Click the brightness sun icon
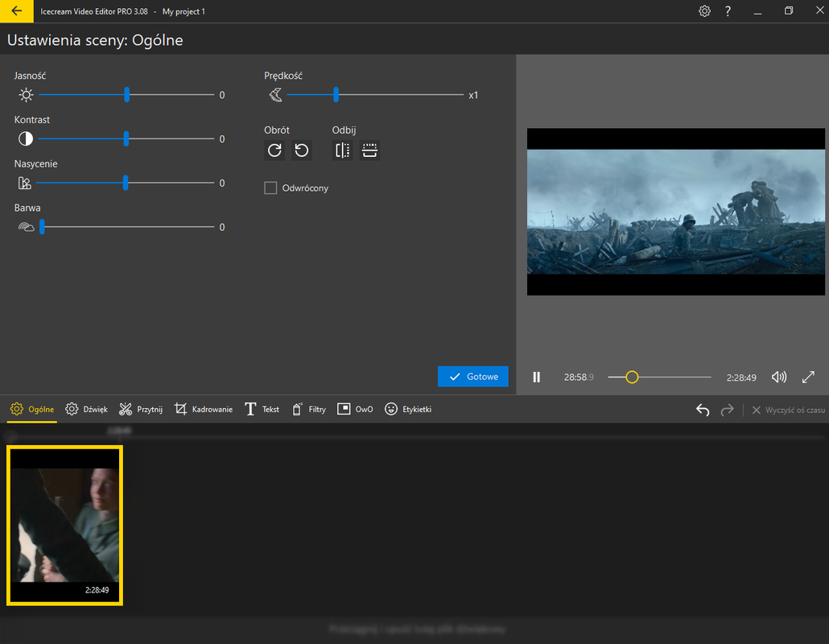Image resolution: width=829 pixels, height=644 pixels. coord(26,95)
